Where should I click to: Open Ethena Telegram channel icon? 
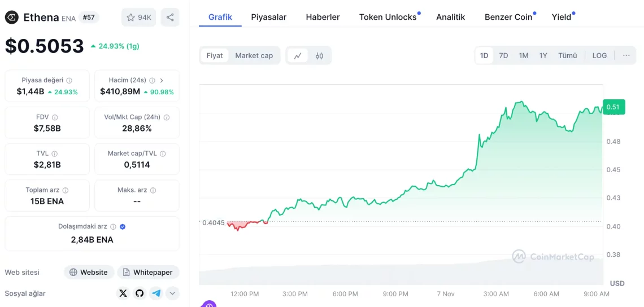[x=156, y=293]
